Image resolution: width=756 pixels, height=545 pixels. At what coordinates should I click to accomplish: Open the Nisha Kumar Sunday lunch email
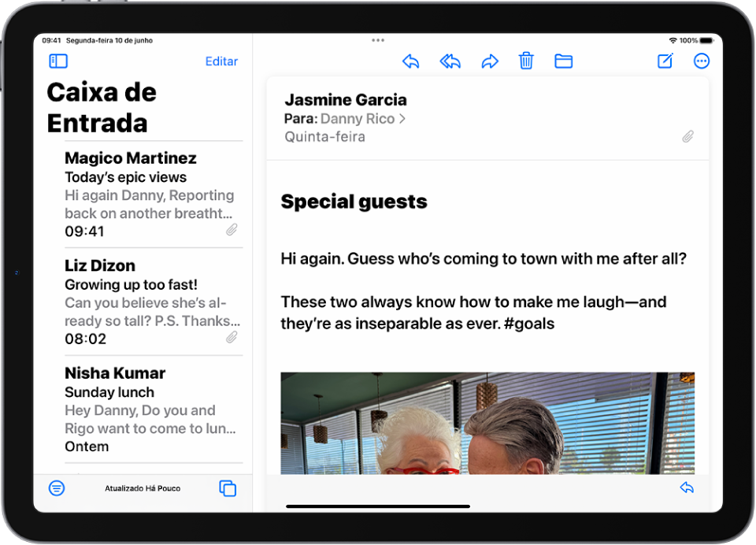coord(154,410)
